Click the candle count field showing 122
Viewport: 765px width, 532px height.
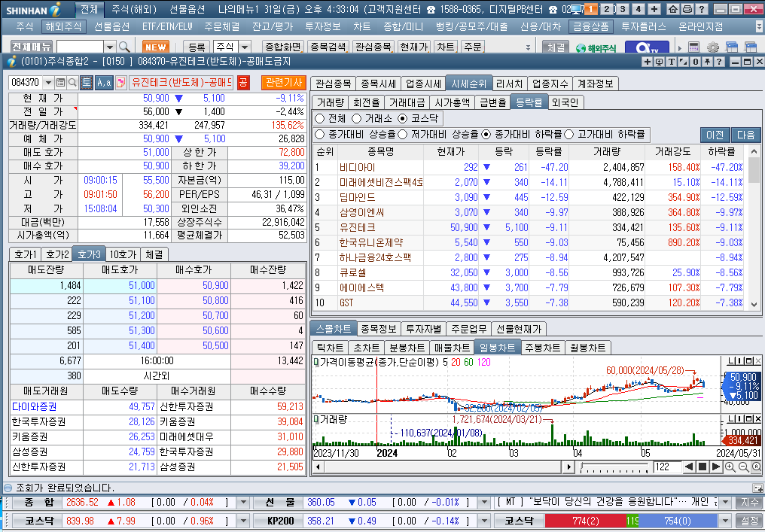(x=666, y=467)
